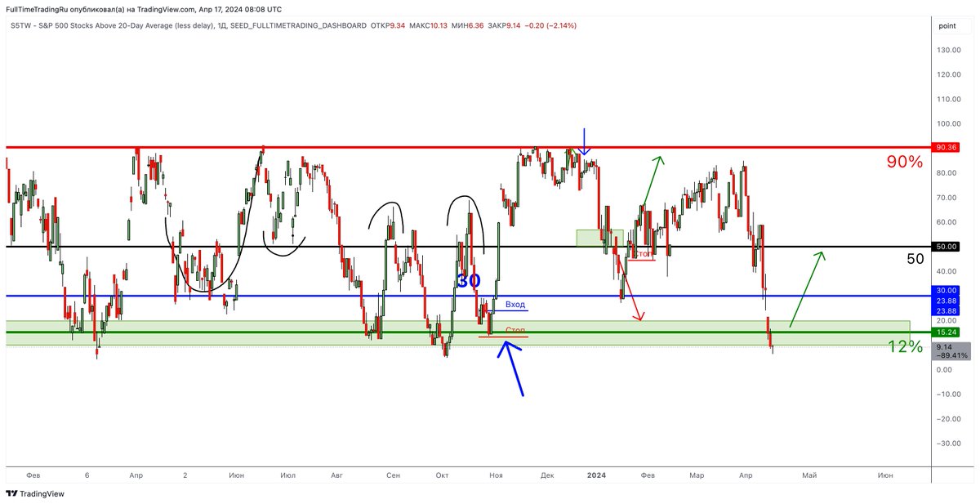Click the Ноя label on time axis
Viewport: 980px width, 504px height.
pyautogui.click(x=496, y=475)
